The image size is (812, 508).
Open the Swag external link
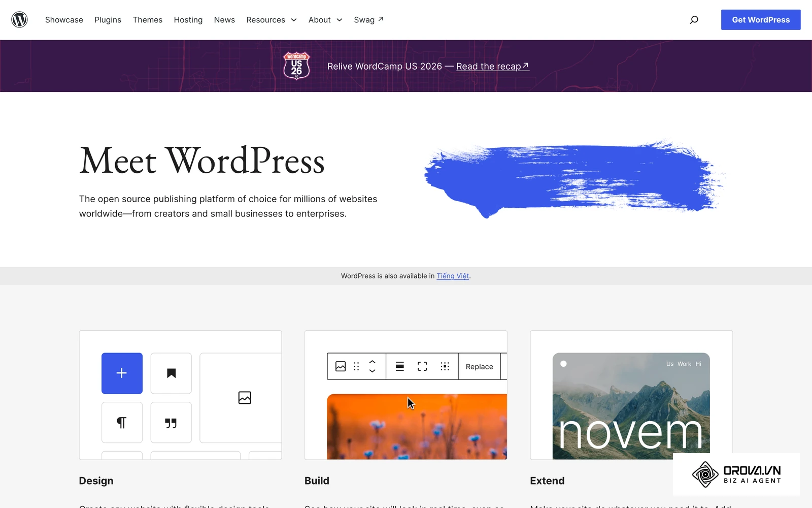point(368,20)
